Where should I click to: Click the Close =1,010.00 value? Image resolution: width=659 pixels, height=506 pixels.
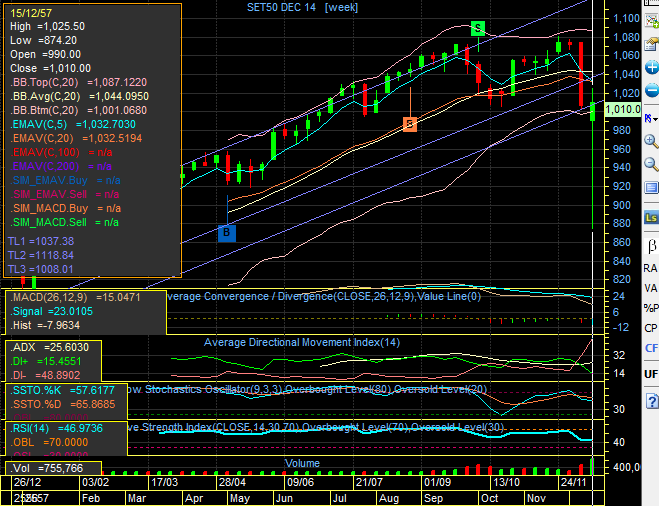coord(50,68)
